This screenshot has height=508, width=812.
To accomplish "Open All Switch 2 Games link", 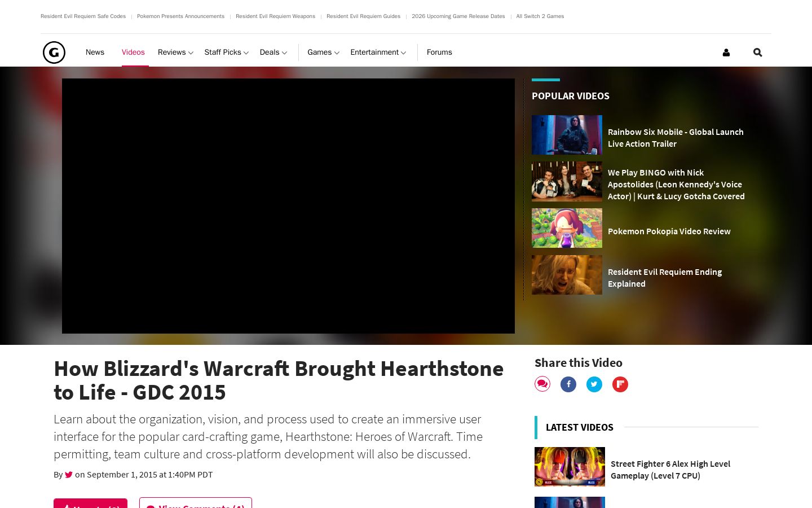I will (540, 16).
